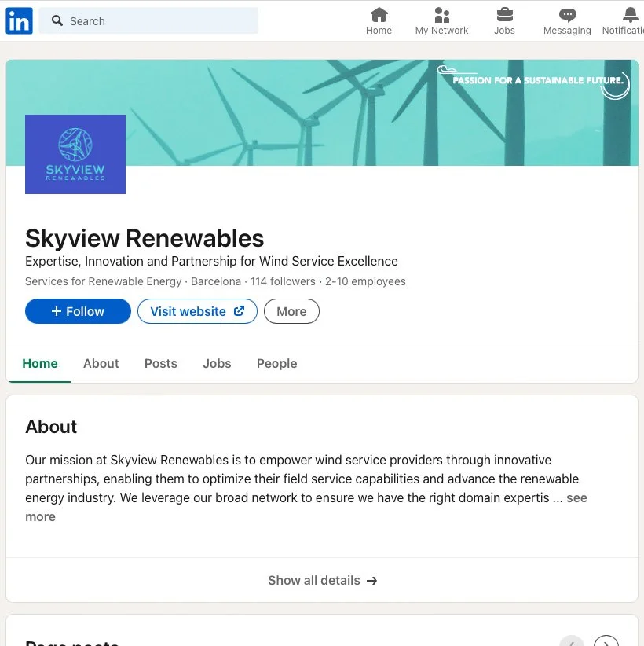This screenshot has height=646, width=644.
Task: Click the '114 followers' text
Action: (x=283, y=281)
